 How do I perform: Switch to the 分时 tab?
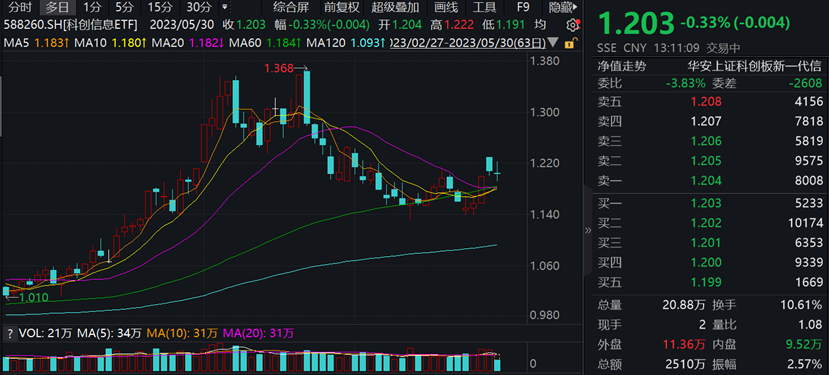(21, 7)
